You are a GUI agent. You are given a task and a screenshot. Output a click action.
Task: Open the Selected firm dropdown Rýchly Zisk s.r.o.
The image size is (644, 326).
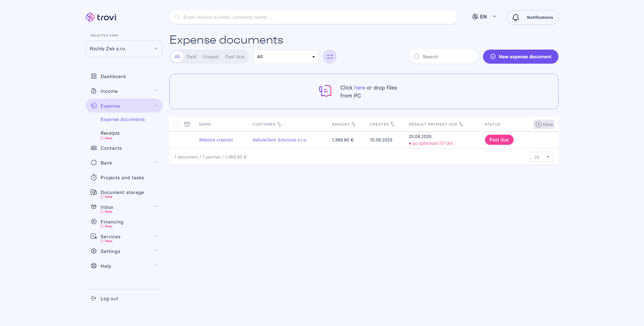point(124,49)
